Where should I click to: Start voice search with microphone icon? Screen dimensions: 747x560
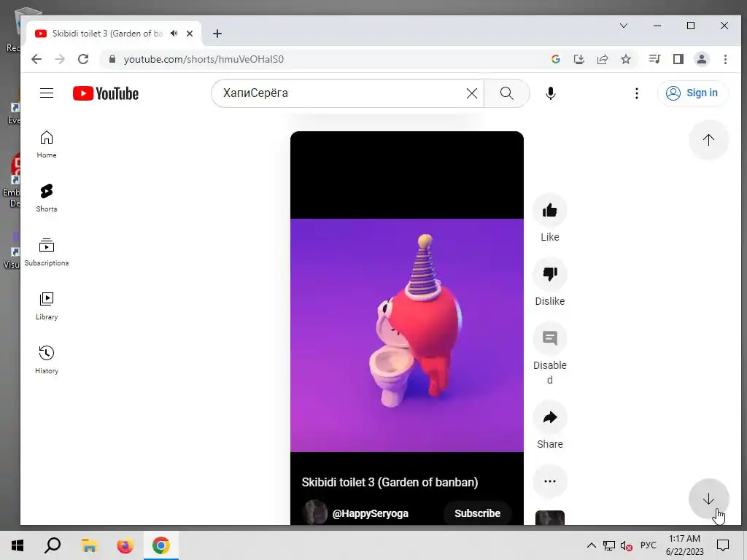coord(551,93)
